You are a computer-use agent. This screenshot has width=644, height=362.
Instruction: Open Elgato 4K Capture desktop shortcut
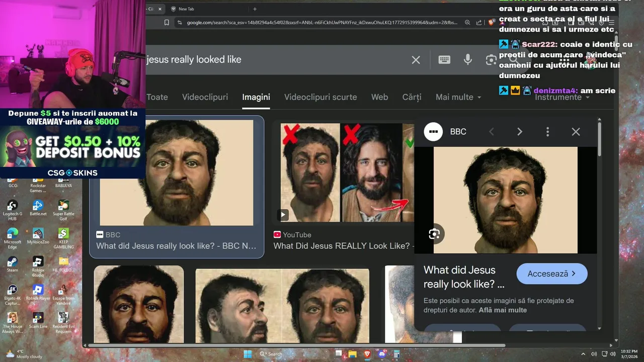tap(13, 295)
